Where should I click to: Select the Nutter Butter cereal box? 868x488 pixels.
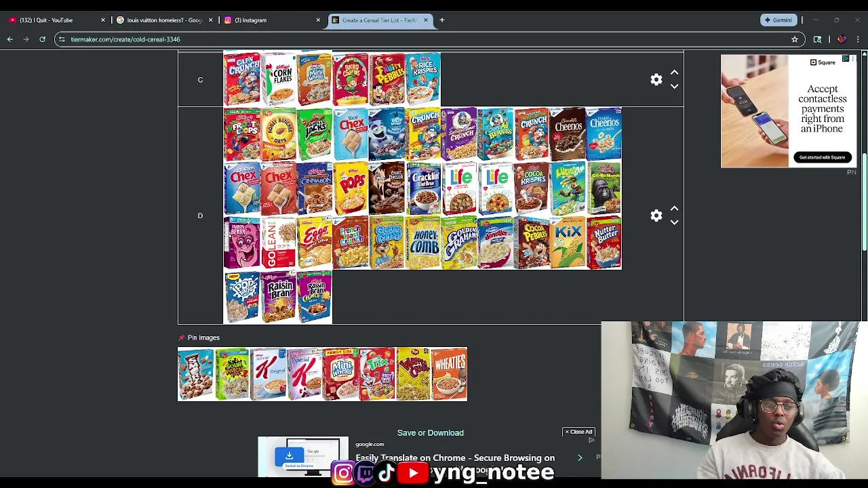604,243
